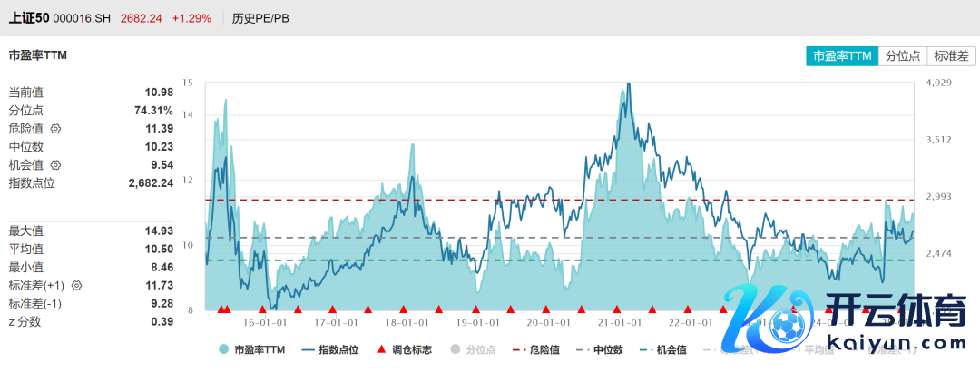Open settings gear next to 机会值

point(55,165)
